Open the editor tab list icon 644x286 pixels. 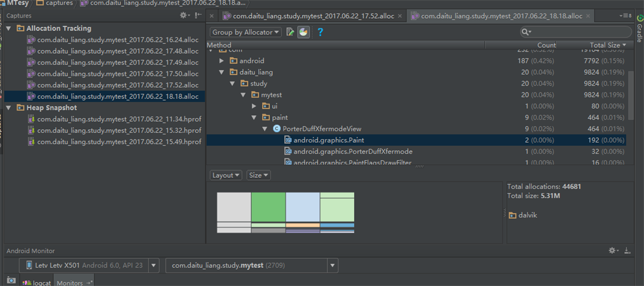coord(625,16)
